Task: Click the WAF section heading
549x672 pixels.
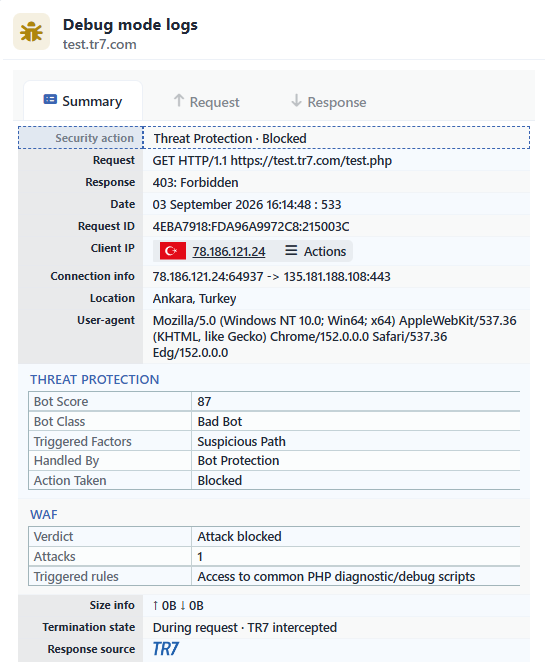Action: point(44,515)
